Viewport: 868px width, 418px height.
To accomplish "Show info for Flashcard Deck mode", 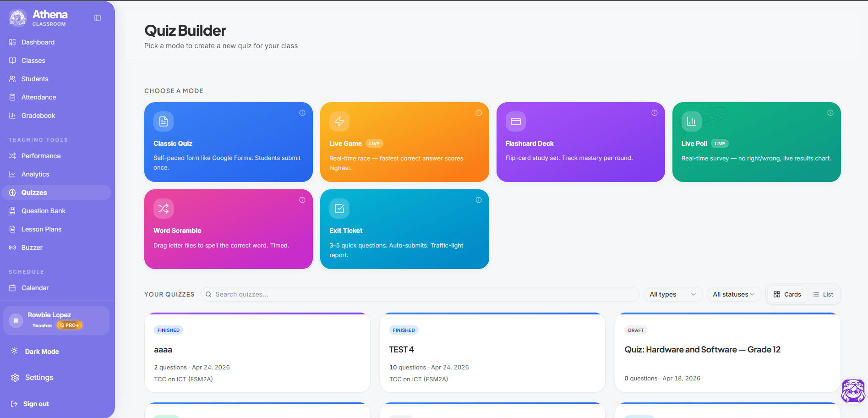I will pos(655,113).
